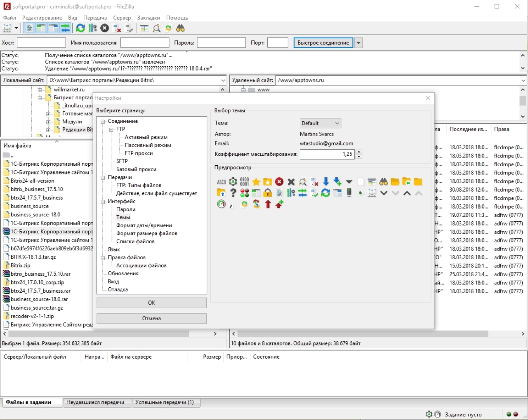Toggle remote directory tree display
This screenshot has width=528, height=420.
coord(53,28)
